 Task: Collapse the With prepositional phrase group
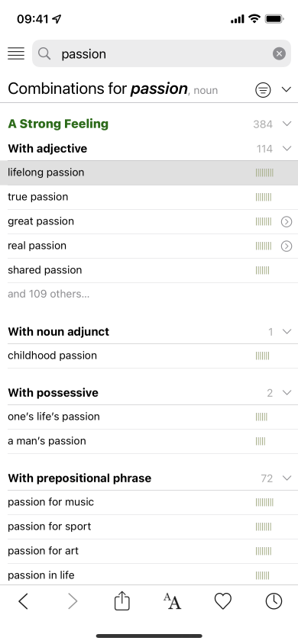tap(287, 478)
